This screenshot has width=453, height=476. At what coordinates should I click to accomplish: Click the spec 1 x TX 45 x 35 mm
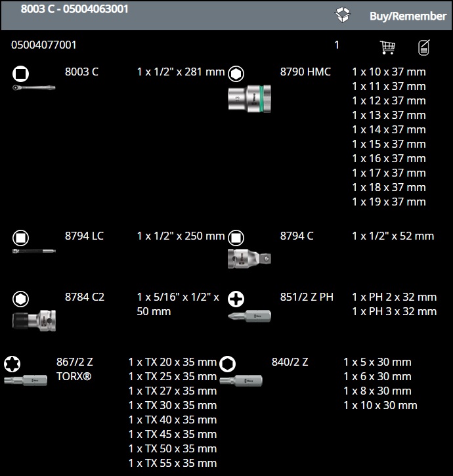[173, 434]
